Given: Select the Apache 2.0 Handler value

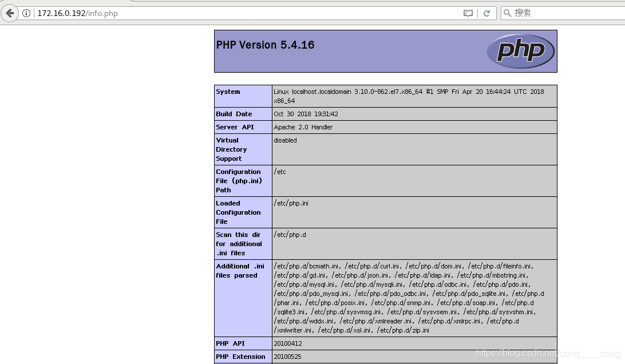Looking at the screenshot, I should [303, 127].
